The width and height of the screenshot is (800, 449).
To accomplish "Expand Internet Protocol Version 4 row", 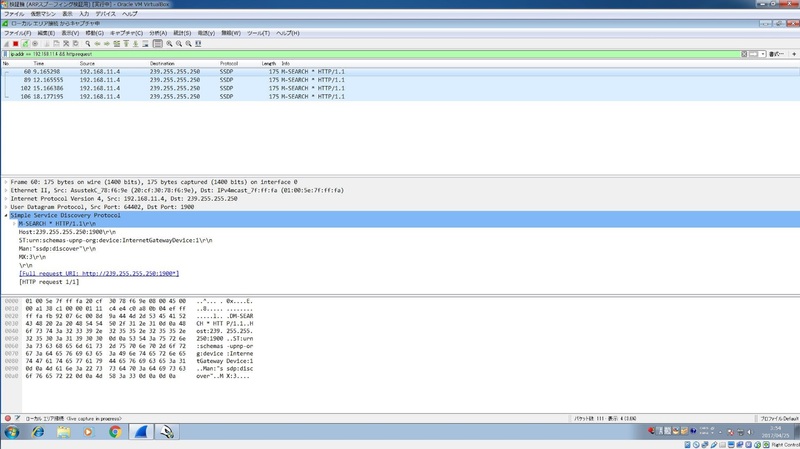I will (6, 199).
